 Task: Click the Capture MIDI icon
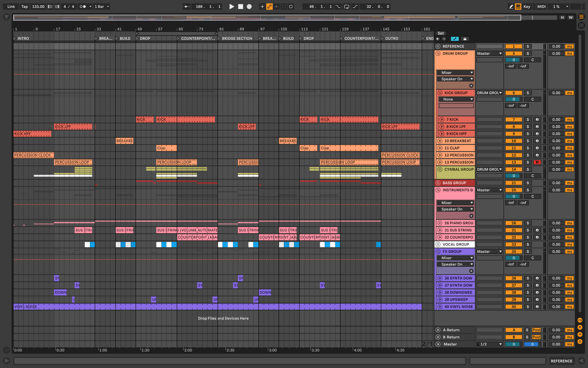point(284,7)
